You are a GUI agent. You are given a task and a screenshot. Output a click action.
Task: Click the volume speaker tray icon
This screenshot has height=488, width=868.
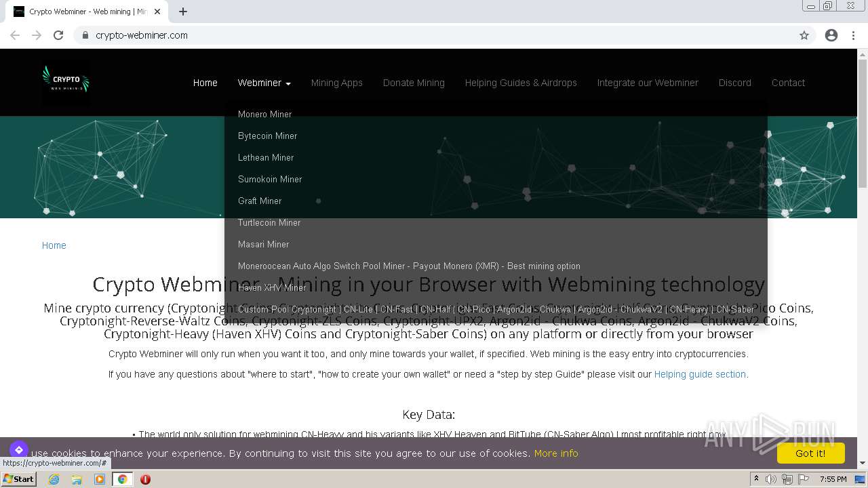771,479
